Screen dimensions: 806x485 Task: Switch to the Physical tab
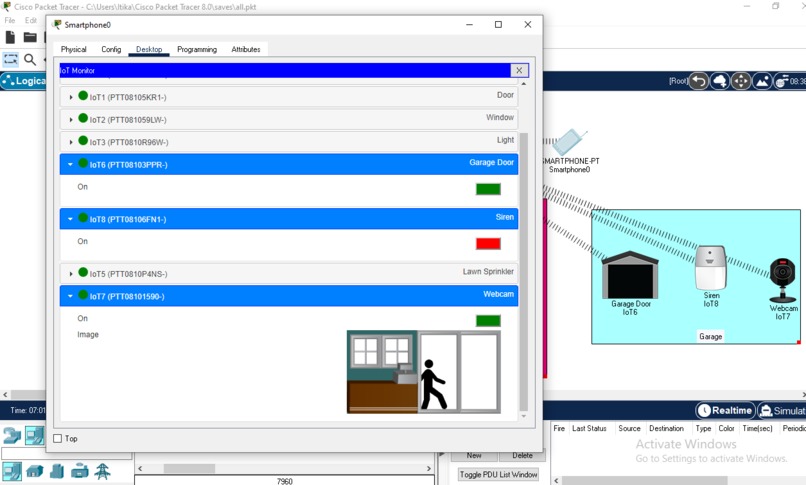click(74, 49)
